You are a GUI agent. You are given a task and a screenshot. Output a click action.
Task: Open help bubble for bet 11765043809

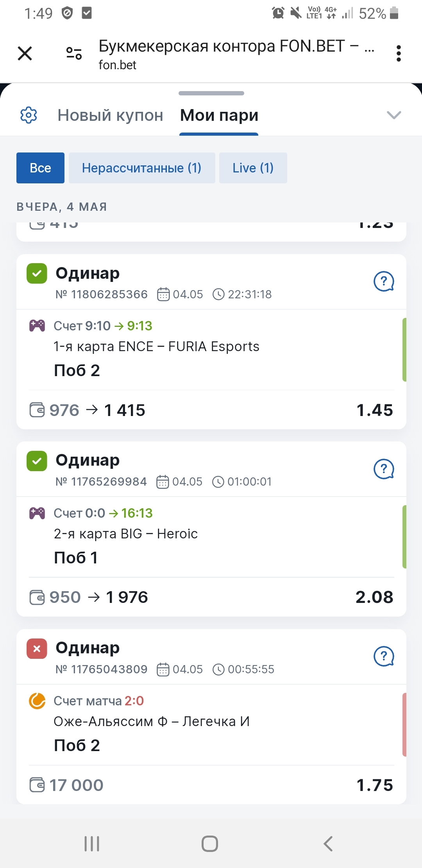[x=384, y=656]
